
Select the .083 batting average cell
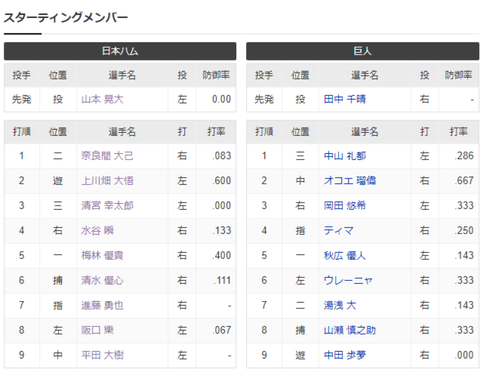click(222, 156)
